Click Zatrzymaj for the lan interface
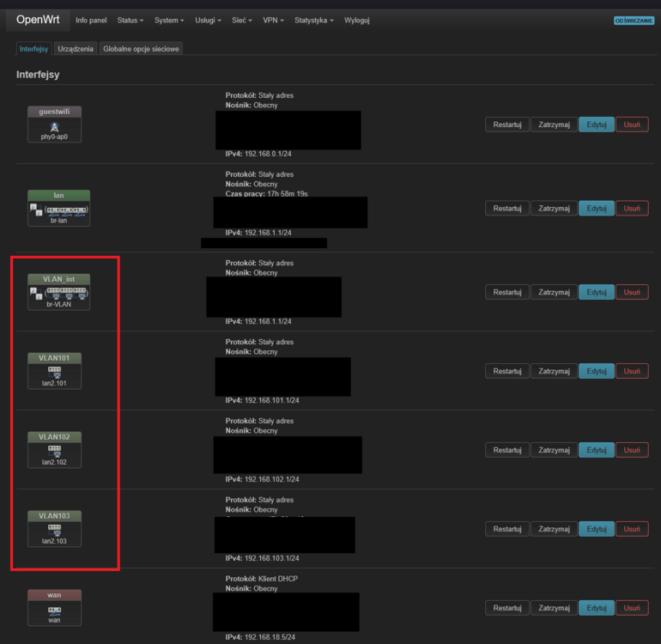 tap(554, 209)
